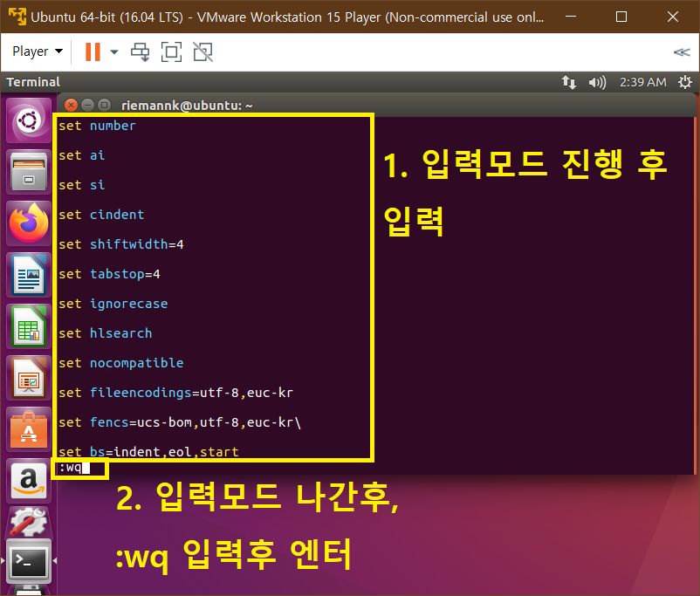
Task: Launch LibreOffice Writer
Action: tap(29, 275)
